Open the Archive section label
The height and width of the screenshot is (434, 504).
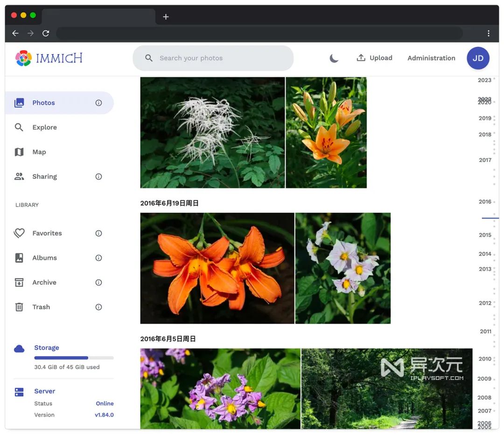point(44,282)
